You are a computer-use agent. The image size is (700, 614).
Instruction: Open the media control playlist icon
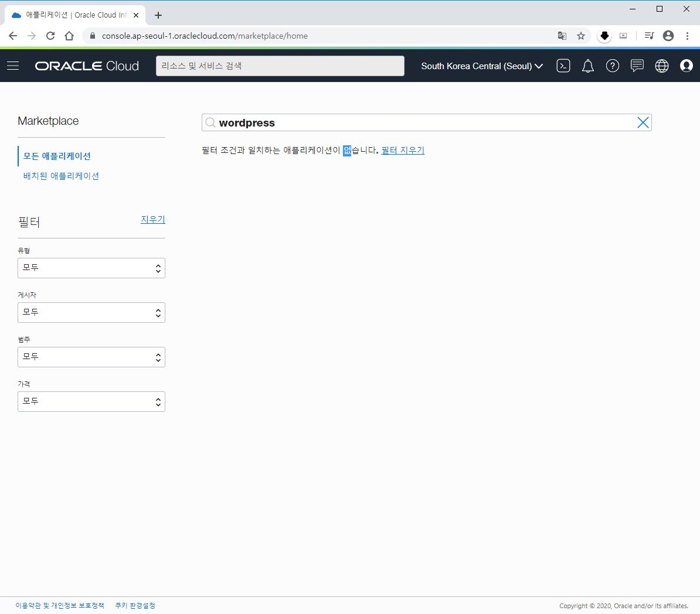click(649, 36)
